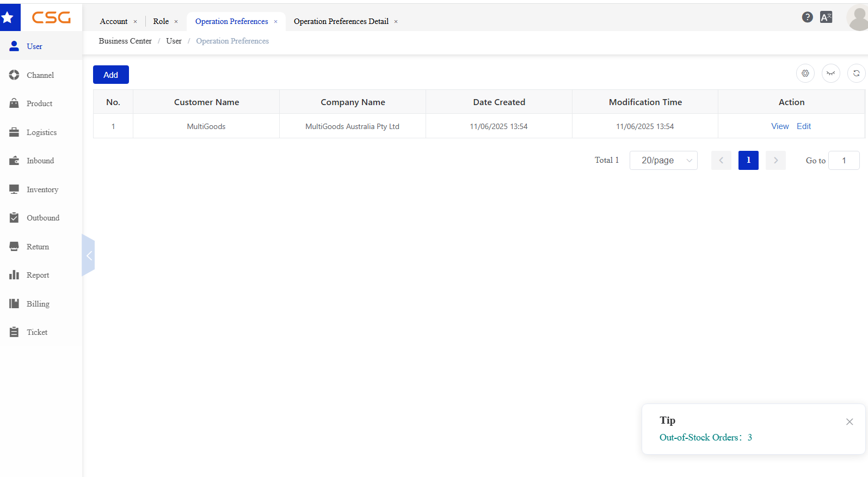868x477 pixels.
Task: Click the star favorites icon
Action: click(x=8, y=17)
